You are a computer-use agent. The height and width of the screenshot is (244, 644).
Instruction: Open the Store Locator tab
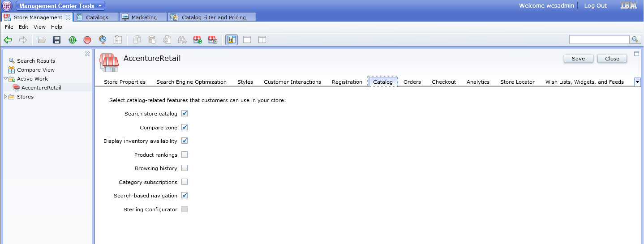click(517, 82)
